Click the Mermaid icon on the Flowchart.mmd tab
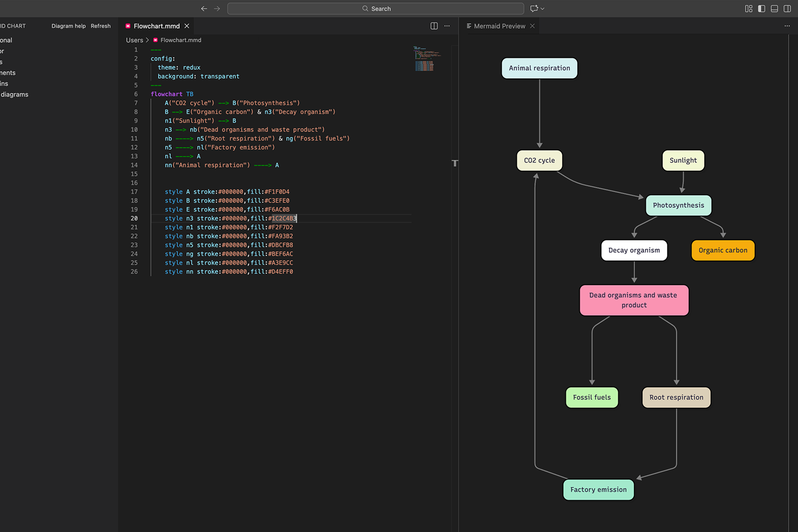Viewport: 798px width, 532px height. click(128, 26)
